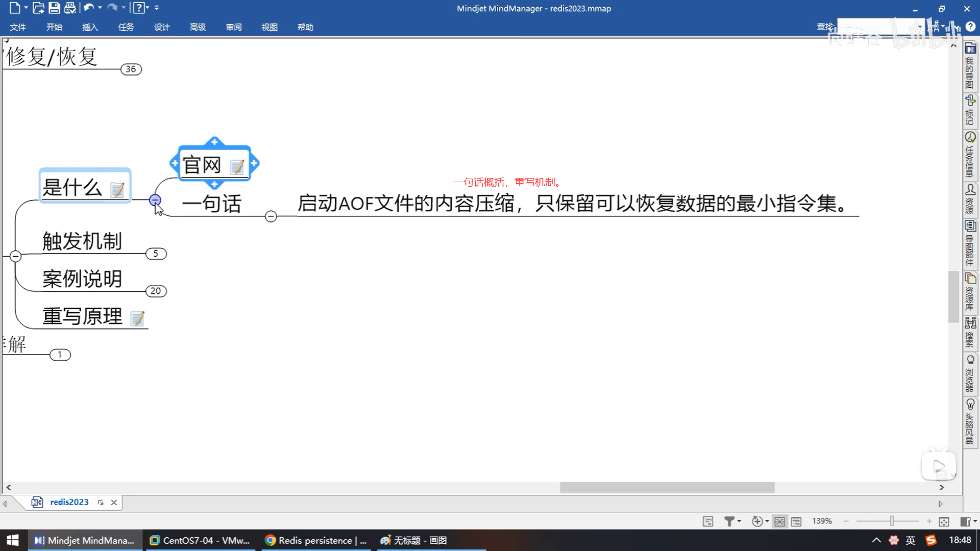
Task: Click the zoom slider handle in status bar
Action: tap(892, 521)
